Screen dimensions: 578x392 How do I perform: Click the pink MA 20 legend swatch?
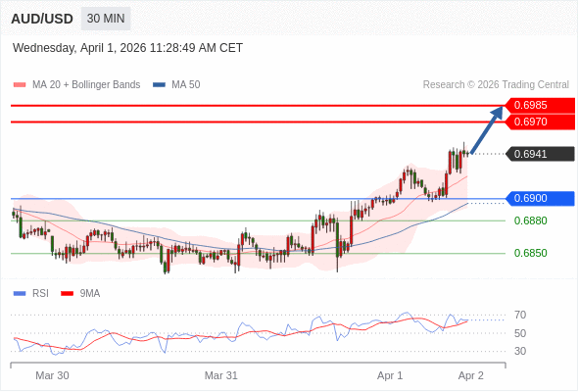click(20, 85)
